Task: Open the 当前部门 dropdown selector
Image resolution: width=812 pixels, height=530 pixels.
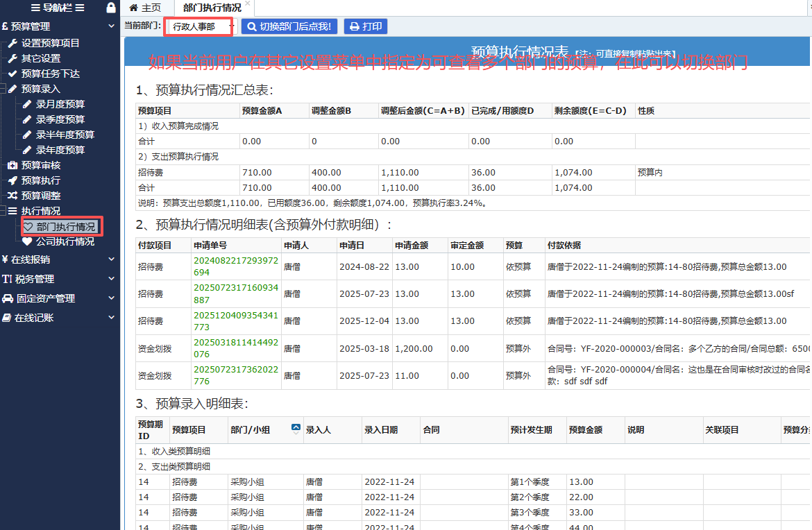Action: tap(201, 27)
